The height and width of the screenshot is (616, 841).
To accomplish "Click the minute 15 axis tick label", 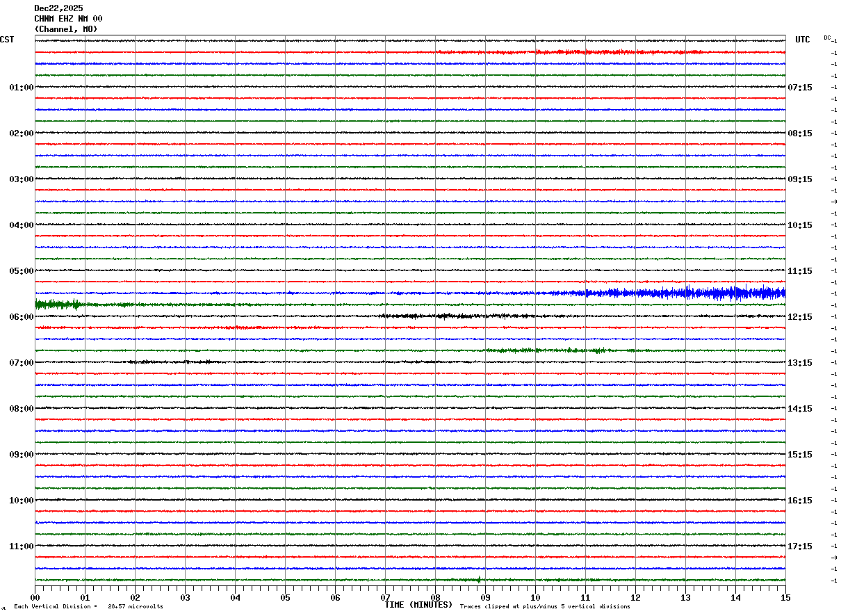I will click(x=785, y=597).
